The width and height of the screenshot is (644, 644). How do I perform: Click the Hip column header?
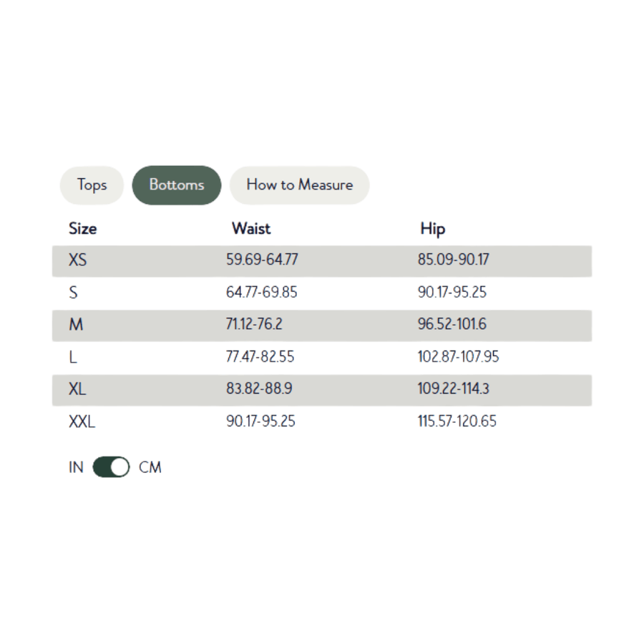432,229
